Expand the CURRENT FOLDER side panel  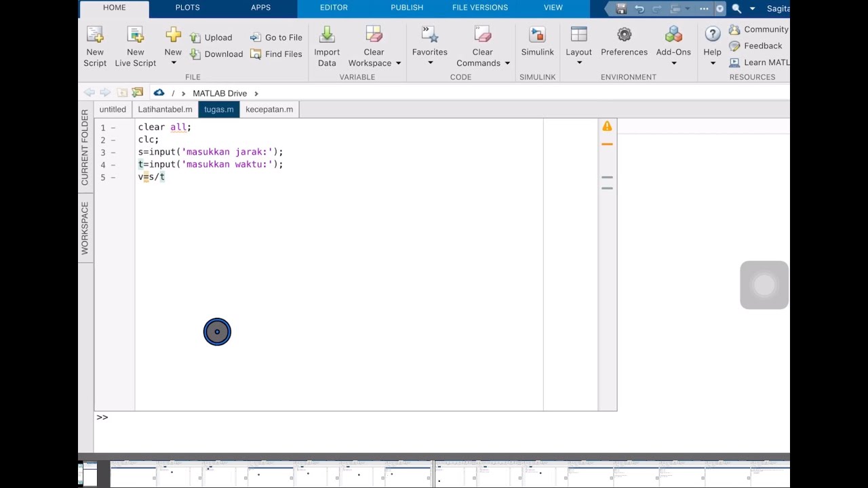coord(85,148)
